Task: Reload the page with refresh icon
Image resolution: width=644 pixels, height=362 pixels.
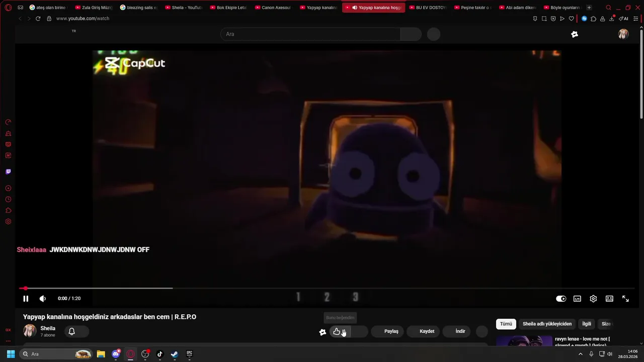Action: tap(38, 19)
